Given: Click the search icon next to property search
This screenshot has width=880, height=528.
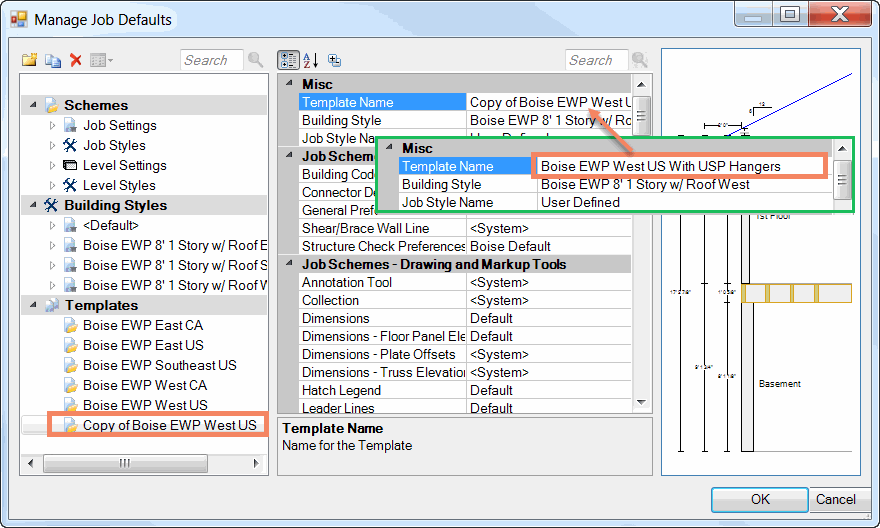Looking at the screenshot, I should [x=640, y=59].
